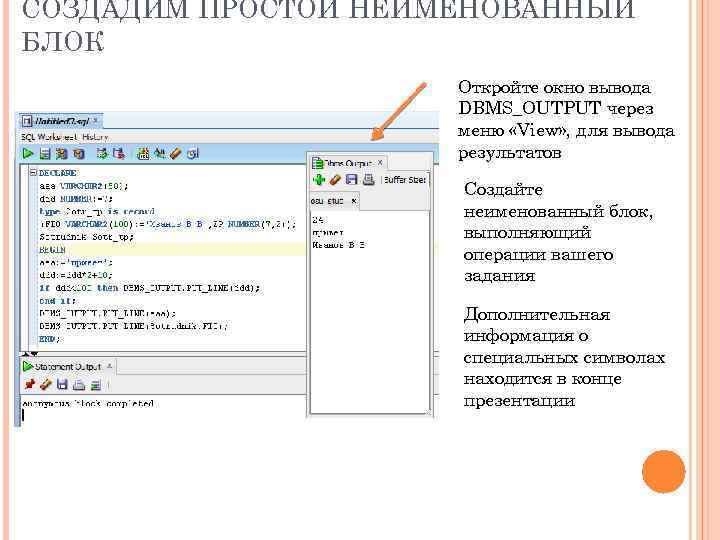Switch to the SQL Worksheet sub-tab
Image resolution: width=720 pixels, height=540 pixels.
[49, 137]
